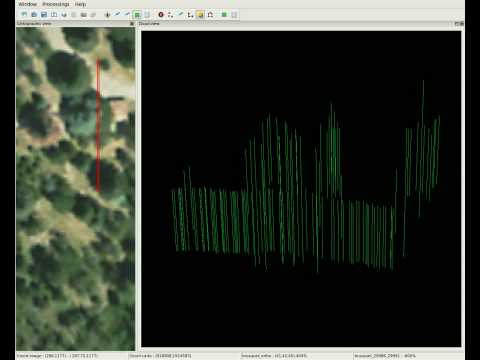Click the yellow highlighted toolbar icon
480x360 pixels.
200,15
